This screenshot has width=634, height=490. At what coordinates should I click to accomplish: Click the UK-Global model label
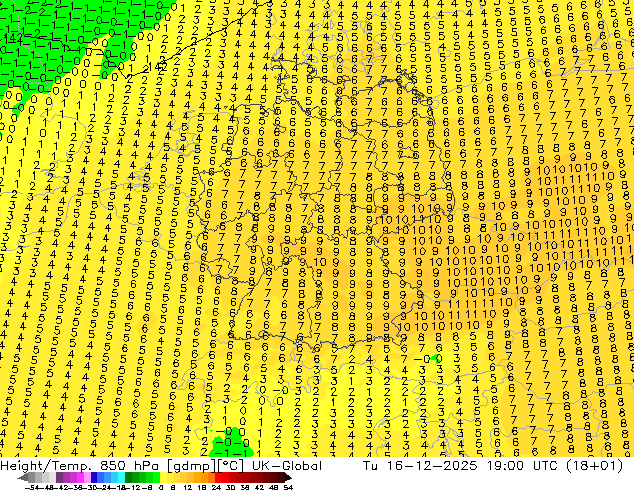pos(287,466)
